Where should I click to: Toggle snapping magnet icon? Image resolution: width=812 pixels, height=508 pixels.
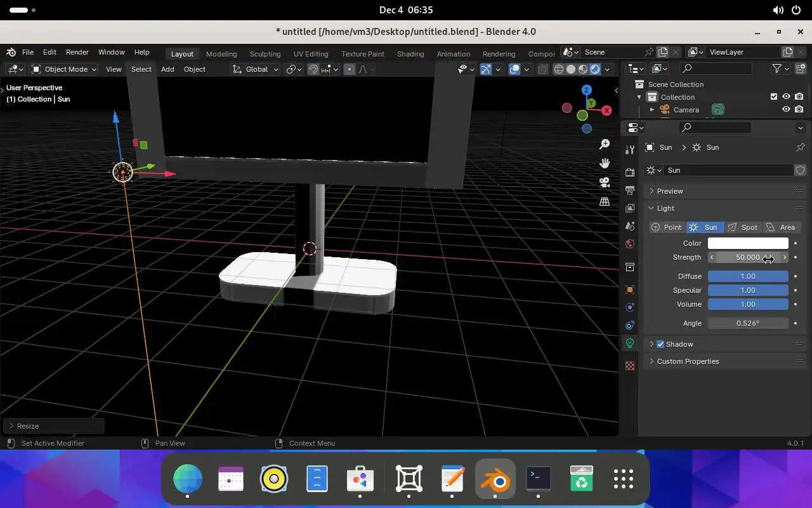[313, 69]
